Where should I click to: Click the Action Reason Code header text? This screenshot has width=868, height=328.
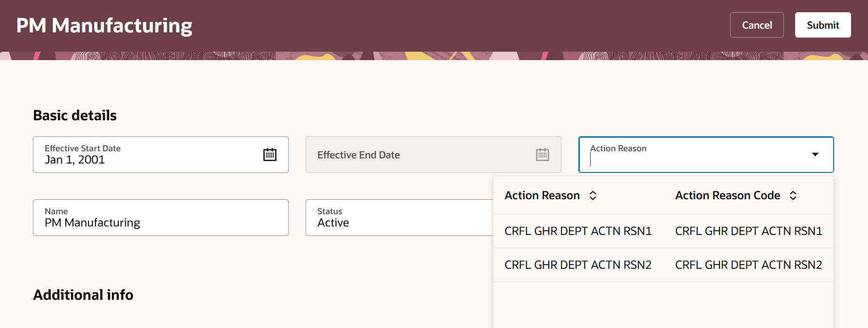(x=727, y=195)
